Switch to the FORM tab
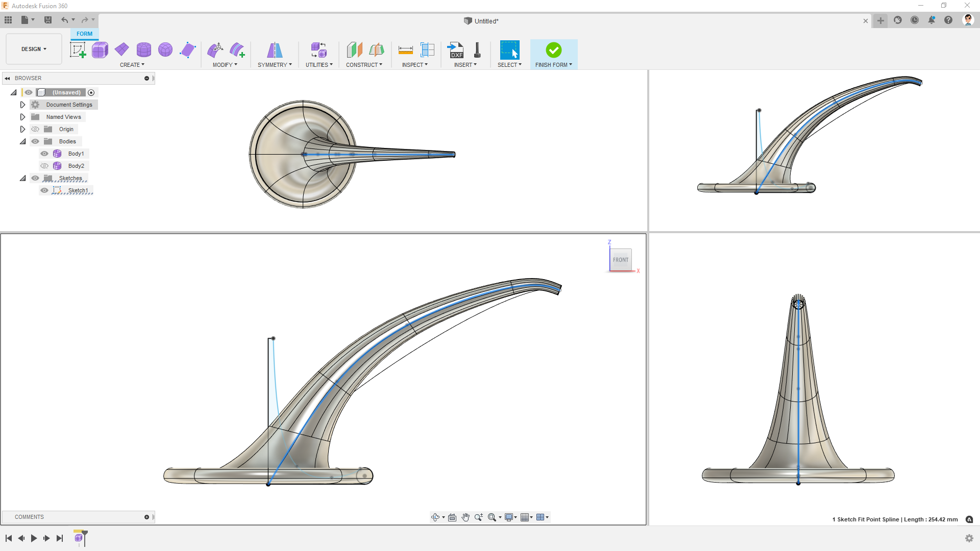 (84, 34)
